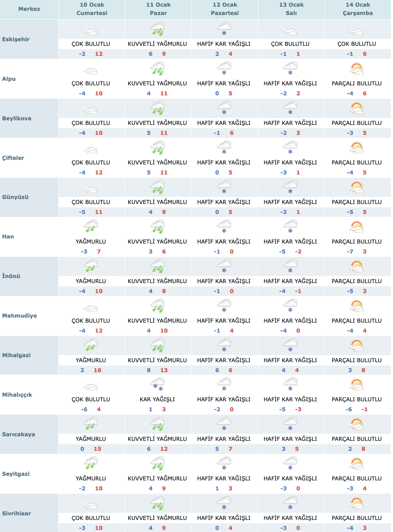Image resolution: width=393 pixels, height=532 pixels.
Task: Select the 14 Ocak Çarşamba column header
Action: coord(358,9)
